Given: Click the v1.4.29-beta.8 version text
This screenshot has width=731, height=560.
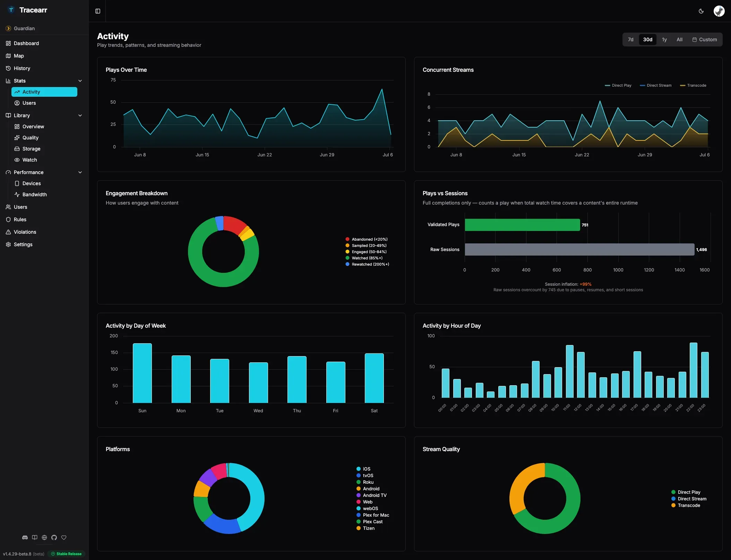Looking at the screenshot, I should pyautogui.click(x=17, y=554).
